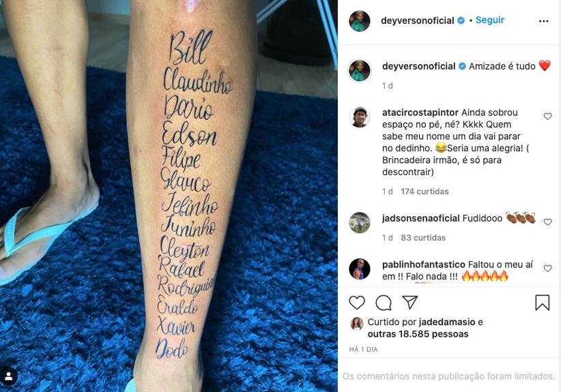Click deyversonoficial avatar in post header

click(x=360, y=21)
